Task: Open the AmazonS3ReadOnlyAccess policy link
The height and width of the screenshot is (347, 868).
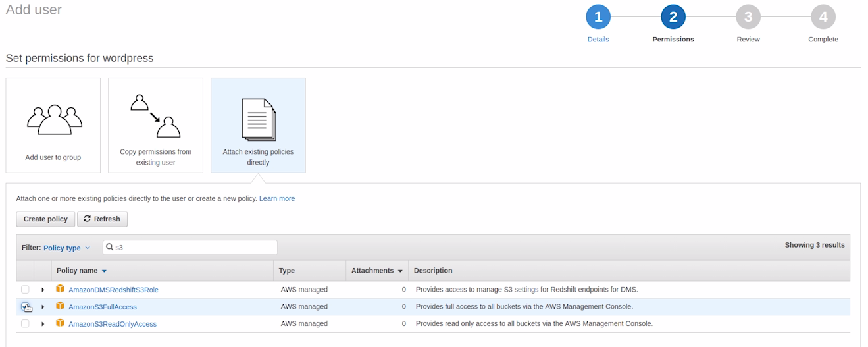Action: point(113,324)
